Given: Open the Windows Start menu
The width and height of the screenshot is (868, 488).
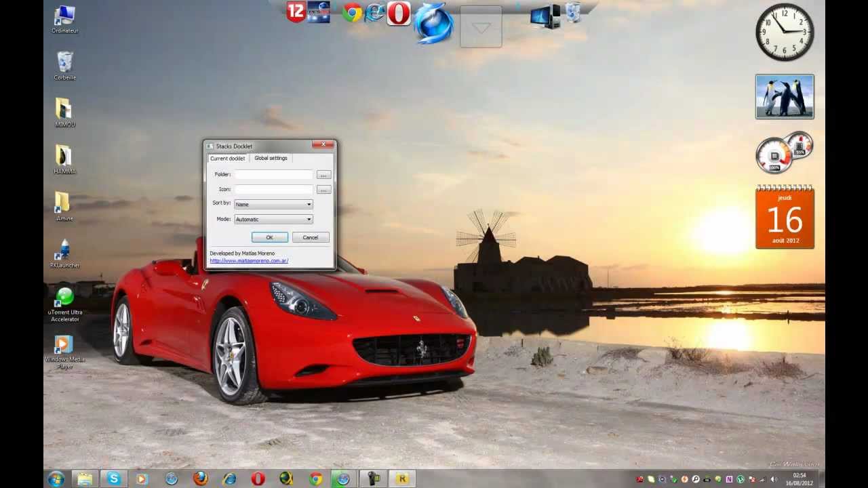Looking at the screenshot, I should point(56,479).
